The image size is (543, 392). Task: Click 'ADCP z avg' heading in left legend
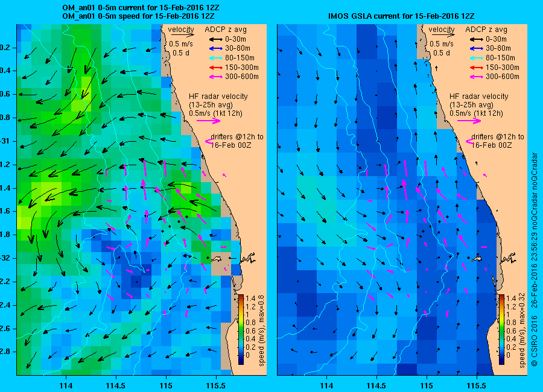226,30
